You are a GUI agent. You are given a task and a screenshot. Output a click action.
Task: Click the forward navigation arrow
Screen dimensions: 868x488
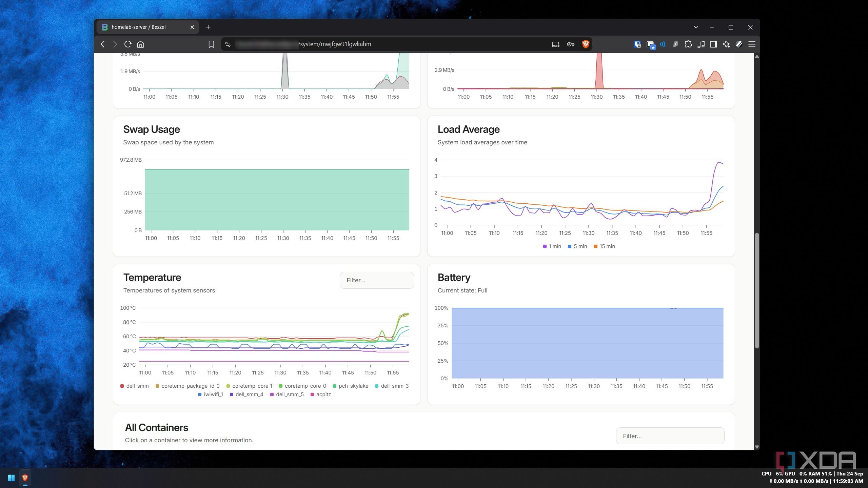point(115,44)
